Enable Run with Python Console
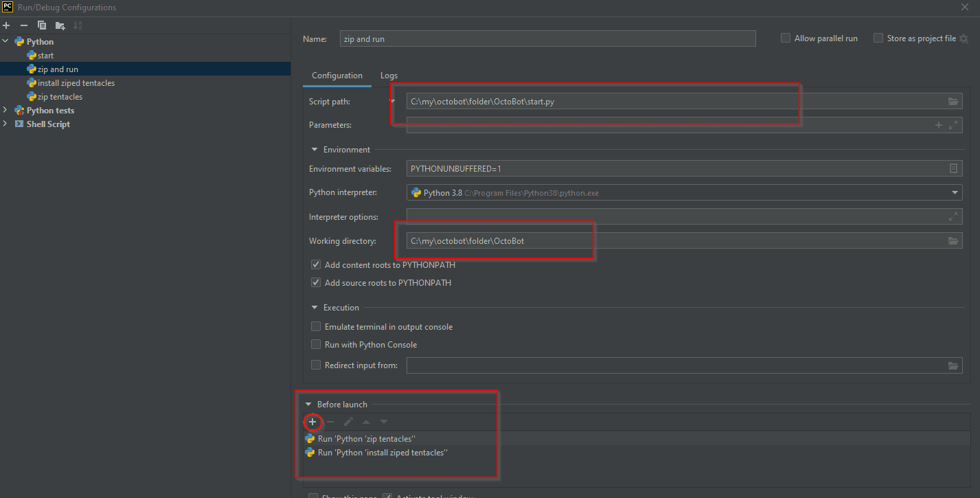Viewport: 980px width, 498px height. [x=316, y=345]
